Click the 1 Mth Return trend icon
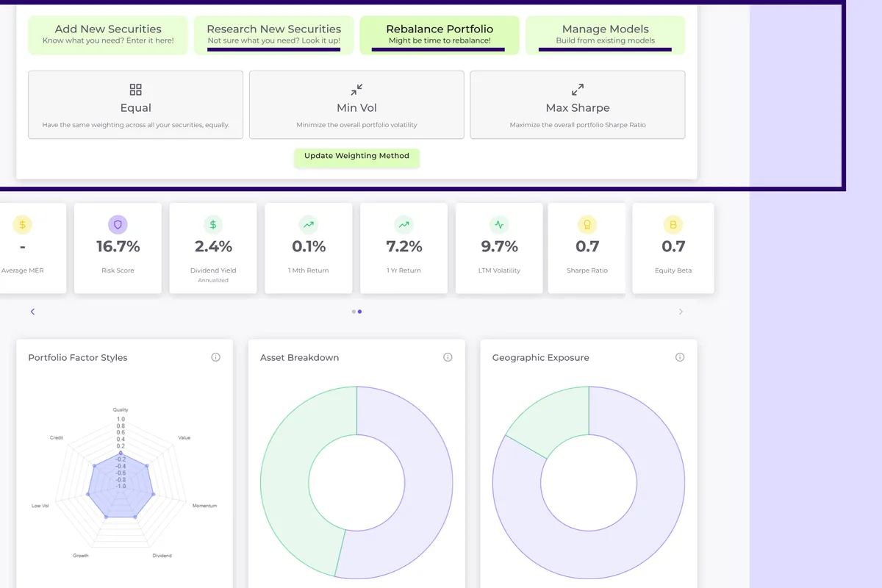Viewport: 882px width, 588px height. click(309, 225)
